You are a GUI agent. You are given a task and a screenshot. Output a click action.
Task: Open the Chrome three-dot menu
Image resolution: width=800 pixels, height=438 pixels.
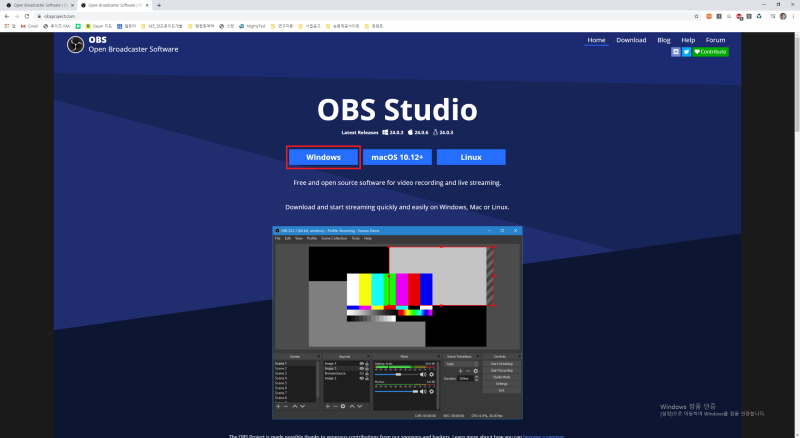pos(794,16)
